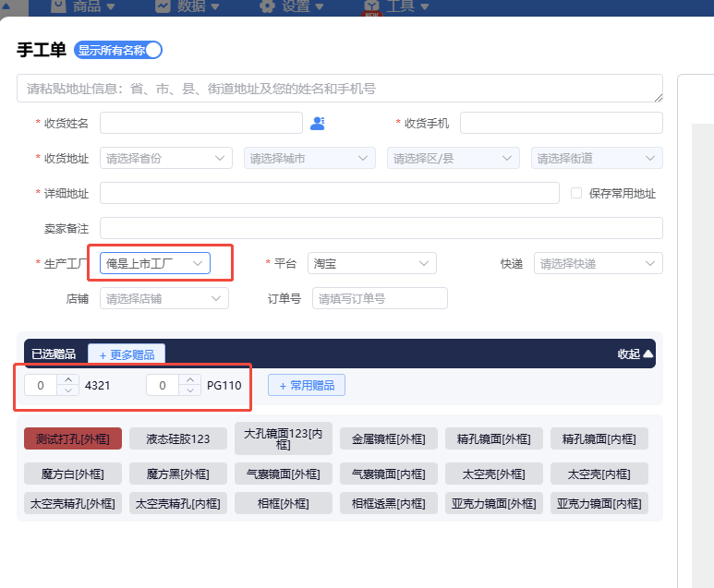Select the 太空壳[外框] product
The image size is (714, 588).
pyautogui.click(x=493, y=474)
